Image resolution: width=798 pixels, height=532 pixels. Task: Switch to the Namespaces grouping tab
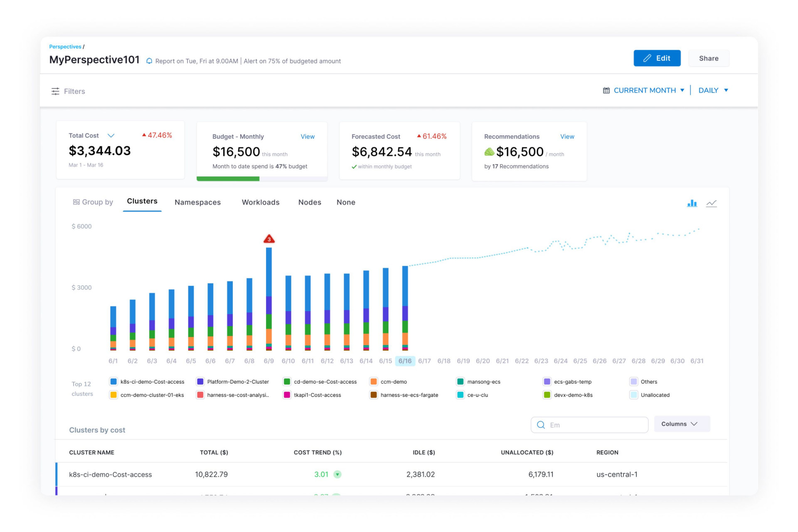pos(197,202)
